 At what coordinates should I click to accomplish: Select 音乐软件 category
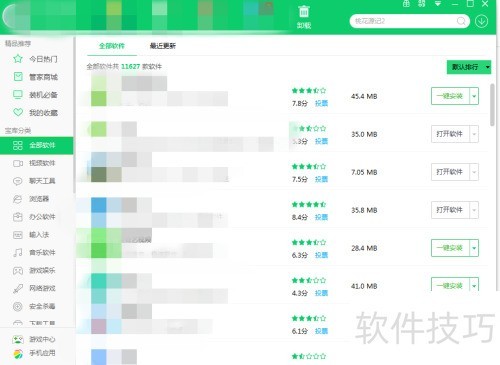click(x=34, y=253)
